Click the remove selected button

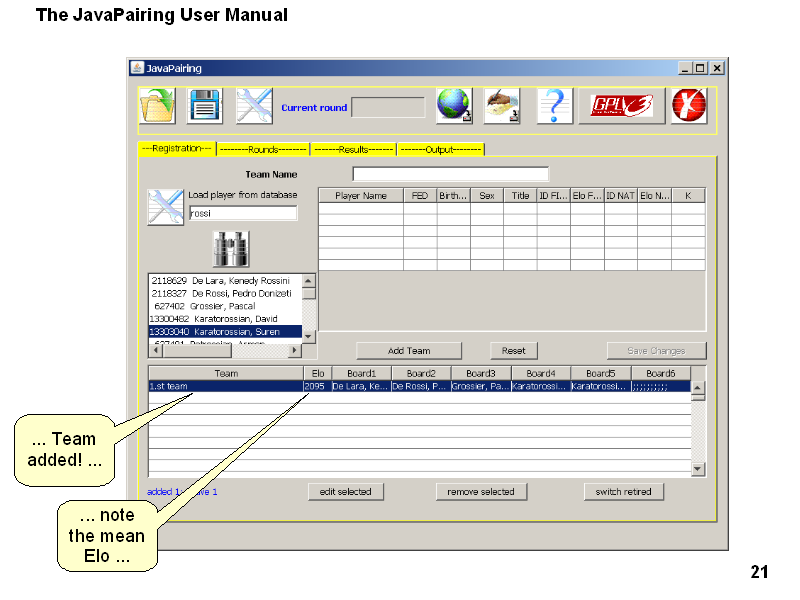pos(481,492)
